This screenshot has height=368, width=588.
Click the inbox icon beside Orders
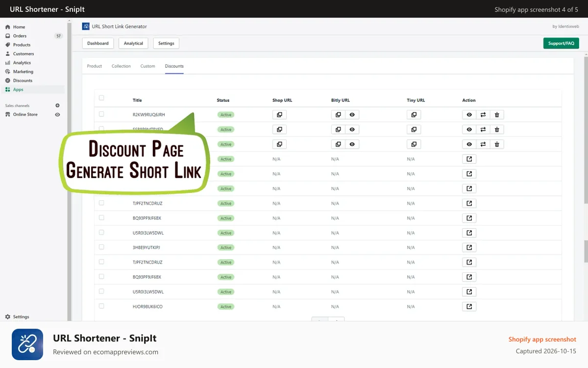tap(8, 36)
